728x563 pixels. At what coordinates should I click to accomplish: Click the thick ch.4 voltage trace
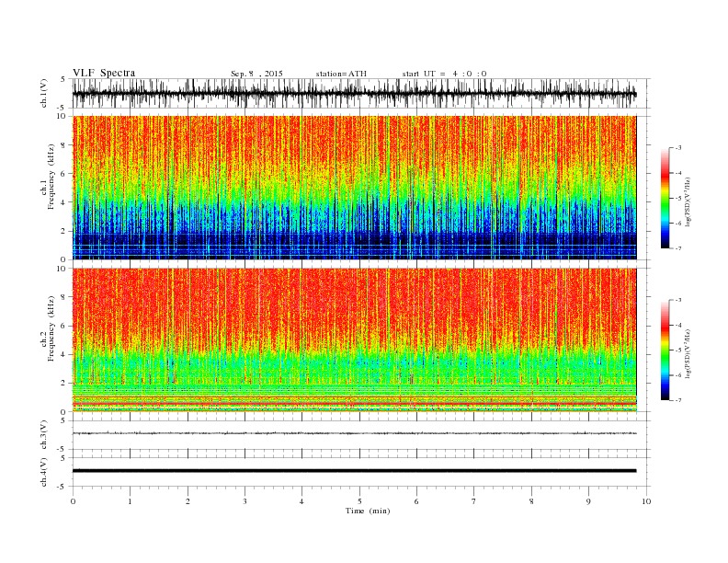click(x=354, y=471)
